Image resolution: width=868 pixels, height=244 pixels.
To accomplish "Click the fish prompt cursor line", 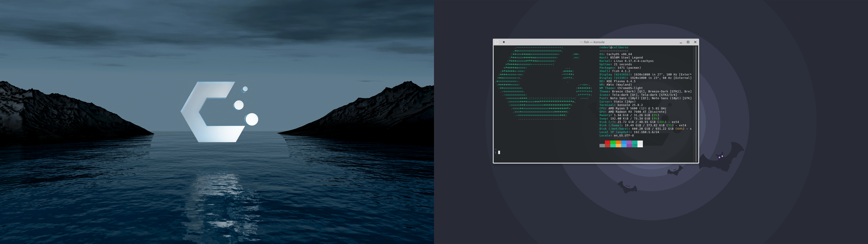I will coord(499,152).
